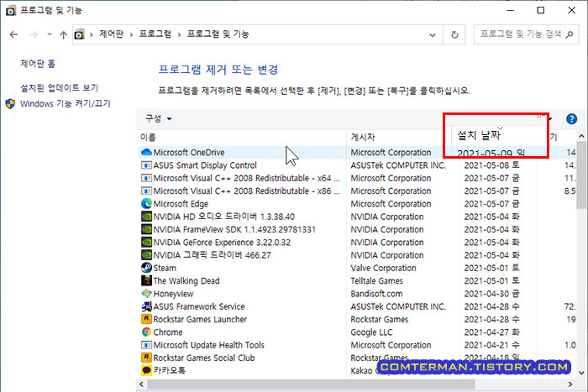Image resolution: width=588 pixels, height=392 pixels.
Task: Click the Microsoft Edge icon
Action: tap(146, 203)
